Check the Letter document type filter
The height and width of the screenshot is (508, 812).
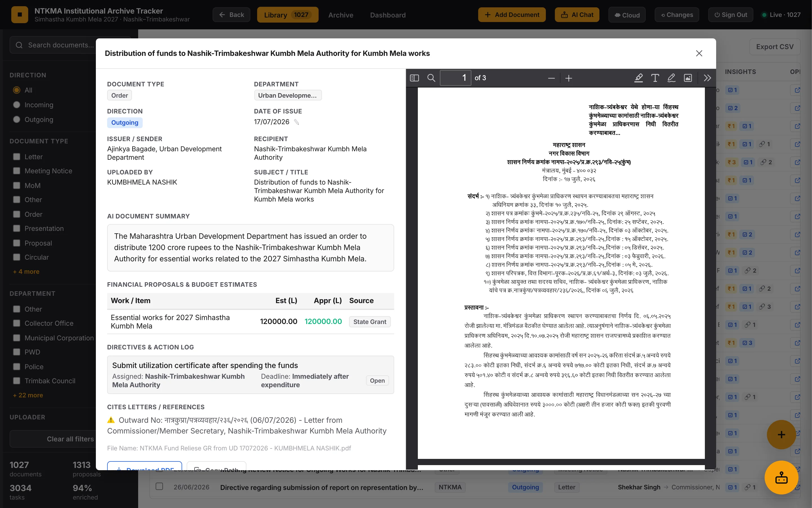point(16,157)
